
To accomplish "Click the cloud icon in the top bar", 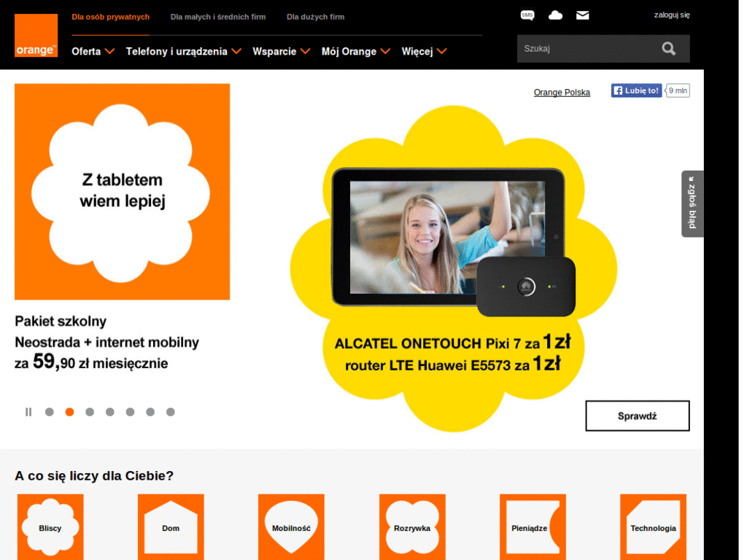I will pos(555,15).
